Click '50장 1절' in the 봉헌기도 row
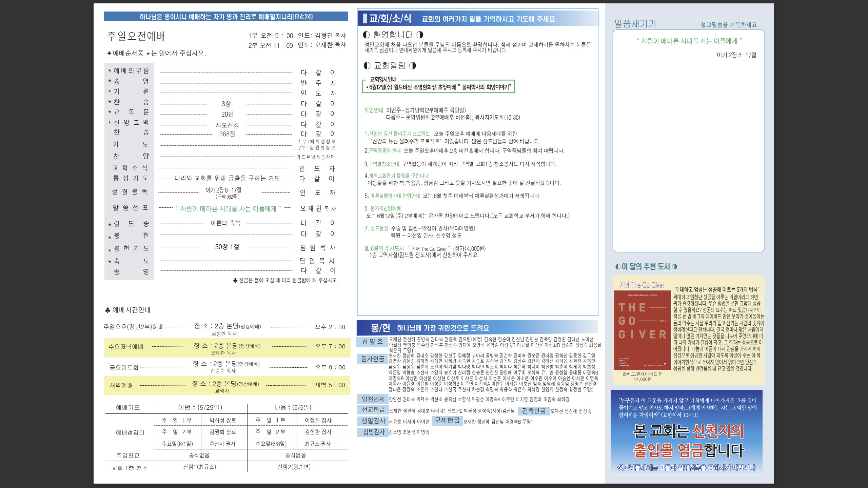 pos(227,247)
